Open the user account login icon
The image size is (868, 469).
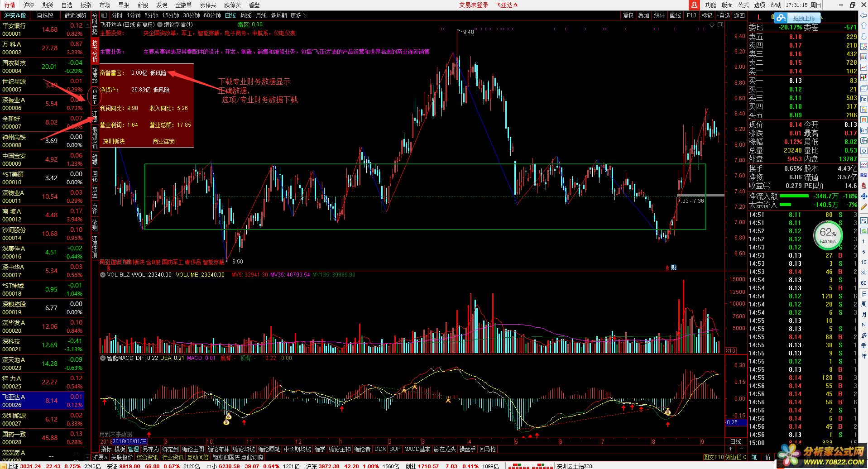point(694,5)
